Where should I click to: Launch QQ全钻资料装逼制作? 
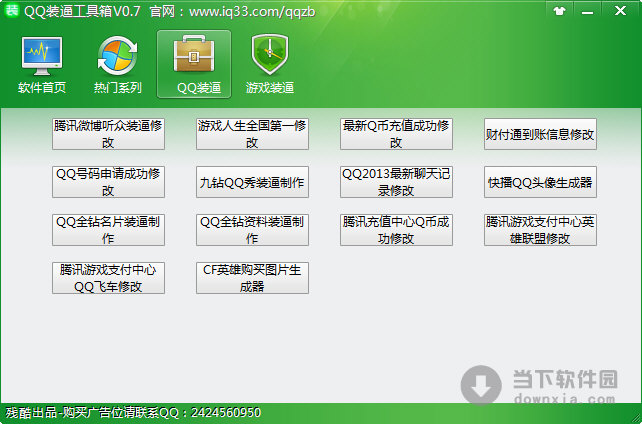252,230
